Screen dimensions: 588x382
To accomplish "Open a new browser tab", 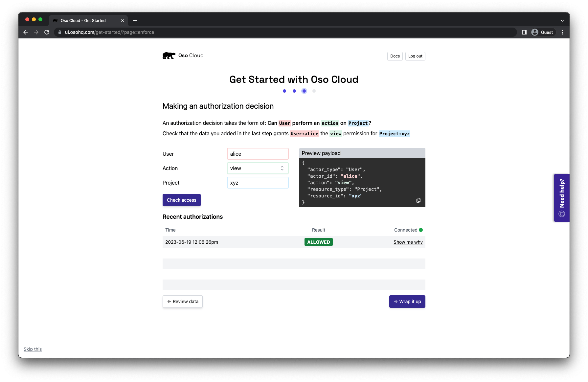I will (x=135, y=21).
